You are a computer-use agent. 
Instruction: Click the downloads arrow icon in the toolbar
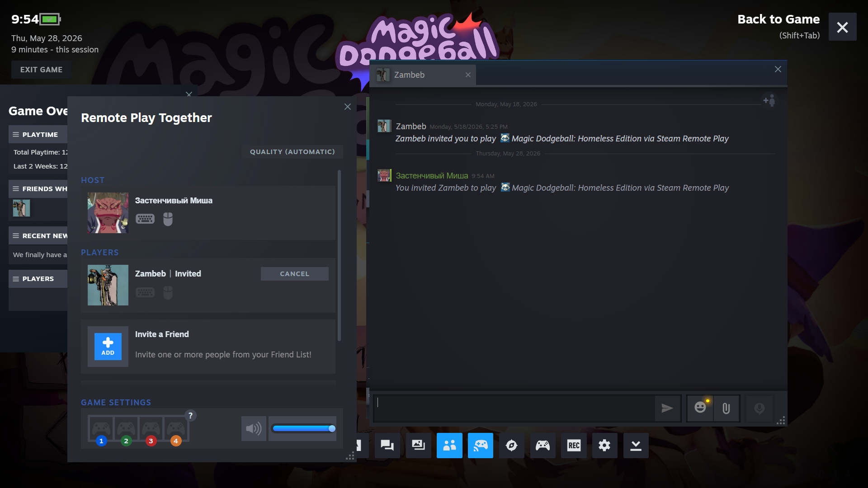tap(636, 446)
